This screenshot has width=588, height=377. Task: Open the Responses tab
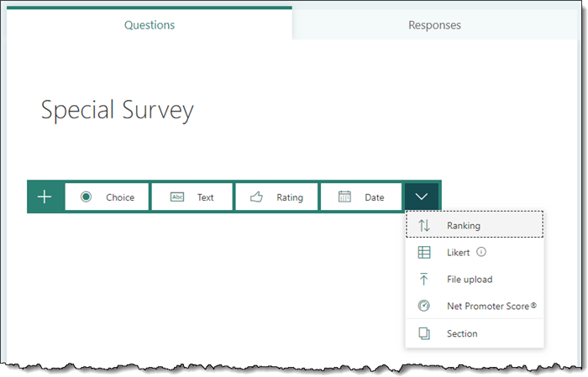(x=434, y=25)
